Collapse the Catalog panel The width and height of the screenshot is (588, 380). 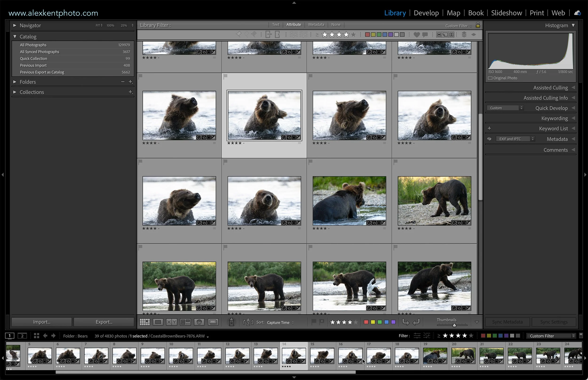pos(15,36)
